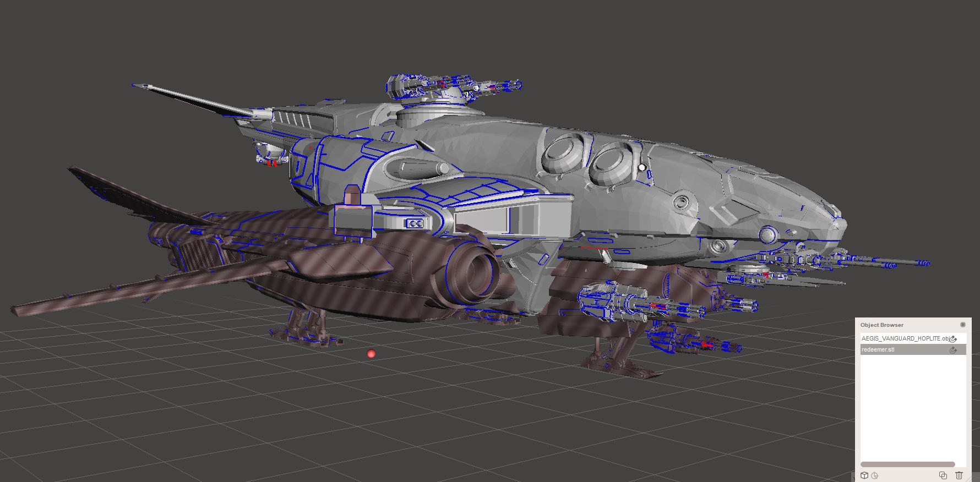Click the Duplicate object icon
Screen dimensions: 980x482
point(943,475)
